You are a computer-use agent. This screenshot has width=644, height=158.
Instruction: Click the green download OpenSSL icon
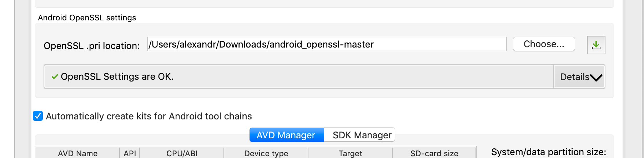click(x=596, y=45)
